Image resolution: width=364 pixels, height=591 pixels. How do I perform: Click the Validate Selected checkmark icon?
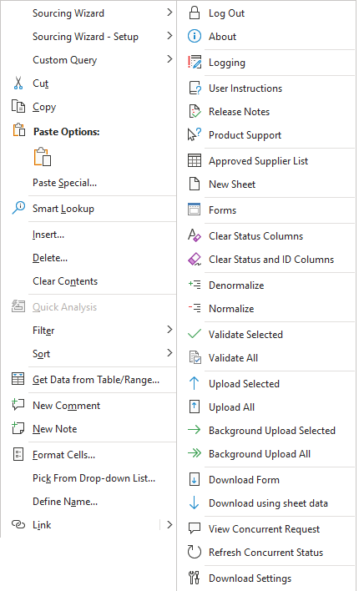point(195,334)
